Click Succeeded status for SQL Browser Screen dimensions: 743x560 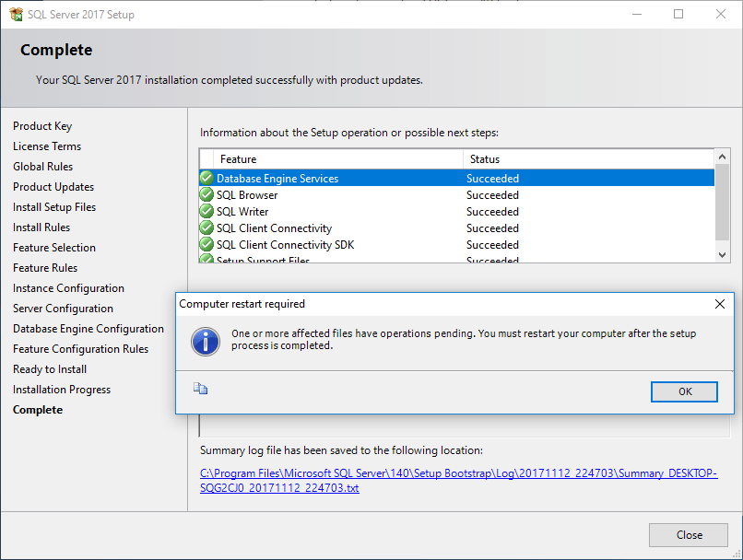coord(492,195)
